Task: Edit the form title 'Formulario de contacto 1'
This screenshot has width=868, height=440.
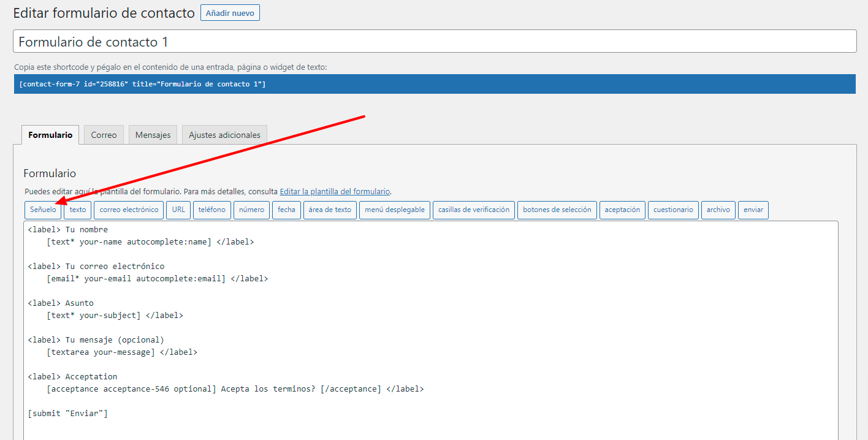Action: point(435,42)
